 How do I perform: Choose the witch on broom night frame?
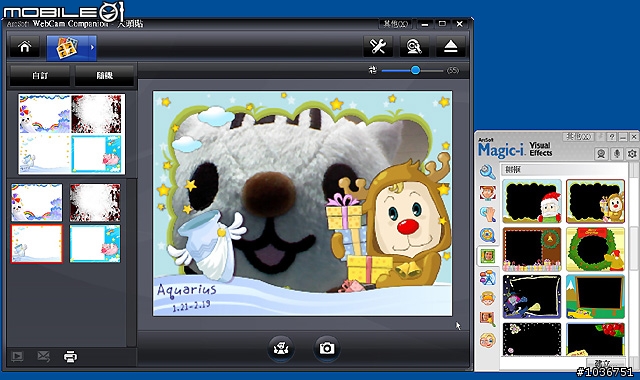(532, 297)
